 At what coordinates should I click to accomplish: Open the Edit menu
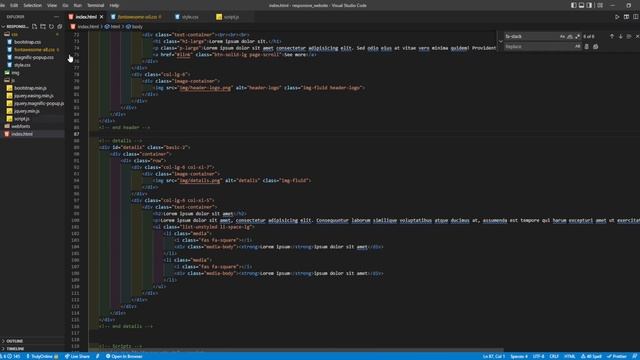(14, 5)
